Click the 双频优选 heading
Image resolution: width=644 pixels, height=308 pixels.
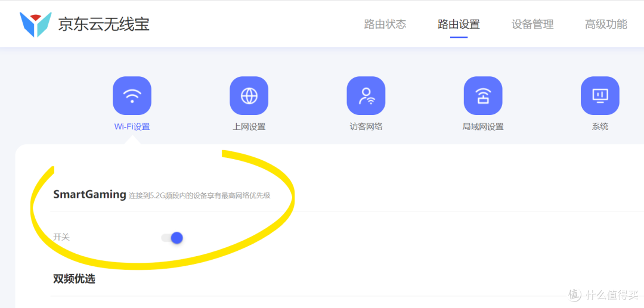[x=74, y=279]
